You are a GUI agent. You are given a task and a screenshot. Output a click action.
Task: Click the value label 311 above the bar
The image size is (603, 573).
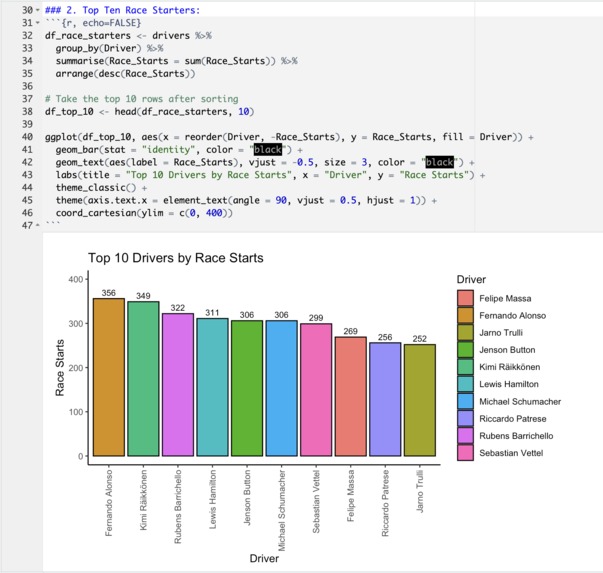click(212, 313)
